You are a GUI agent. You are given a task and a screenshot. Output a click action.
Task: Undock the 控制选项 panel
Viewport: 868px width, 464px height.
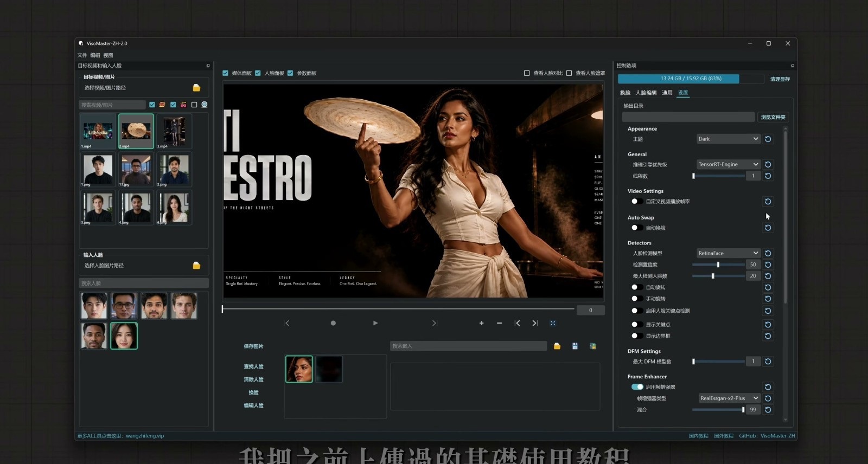click(793, 66)
